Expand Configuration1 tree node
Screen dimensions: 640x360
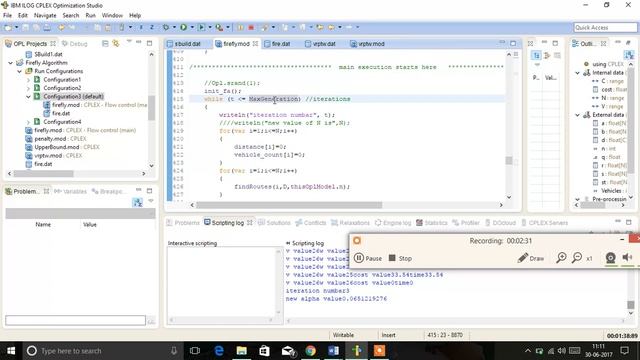tap(28, 80)
